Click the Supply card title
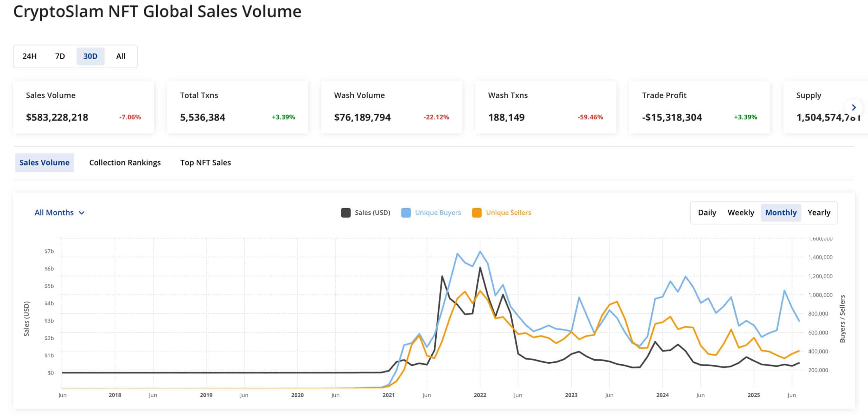The width and height of the screenshot is (868, 419). 809,95
